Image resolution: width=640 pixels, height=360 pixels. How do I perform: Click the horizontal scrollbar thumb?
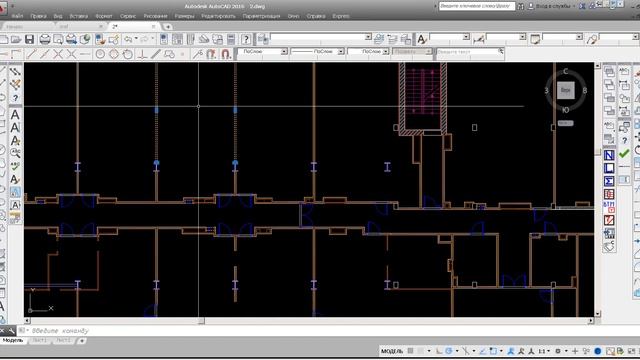click(201, 321)
